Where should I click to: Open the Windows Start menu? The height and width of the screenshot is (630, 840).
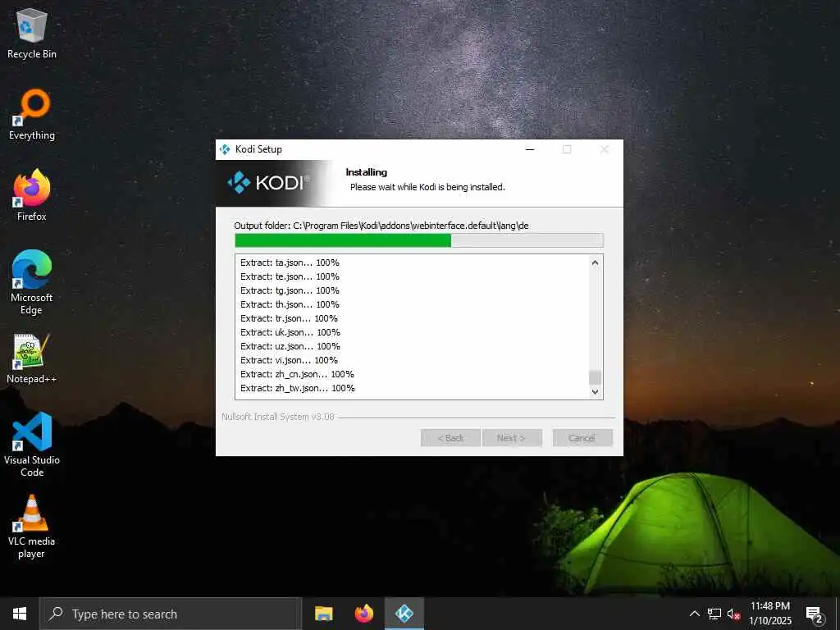coord(20,614)
